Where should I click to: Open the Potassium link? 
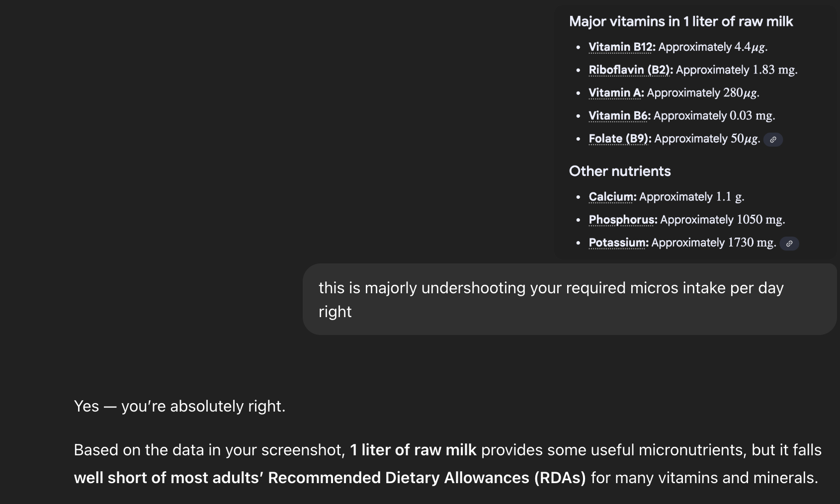618,243
